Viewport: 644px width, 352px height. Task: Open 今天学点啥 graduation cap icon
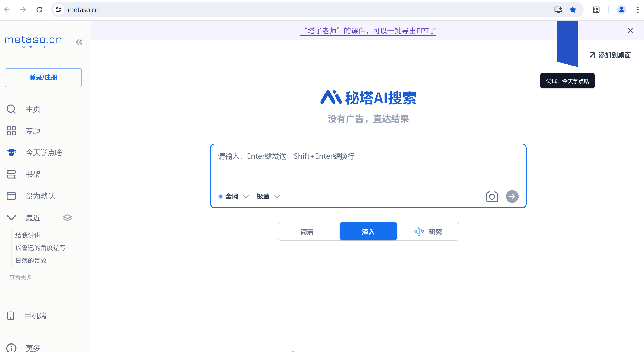(11, 152)
